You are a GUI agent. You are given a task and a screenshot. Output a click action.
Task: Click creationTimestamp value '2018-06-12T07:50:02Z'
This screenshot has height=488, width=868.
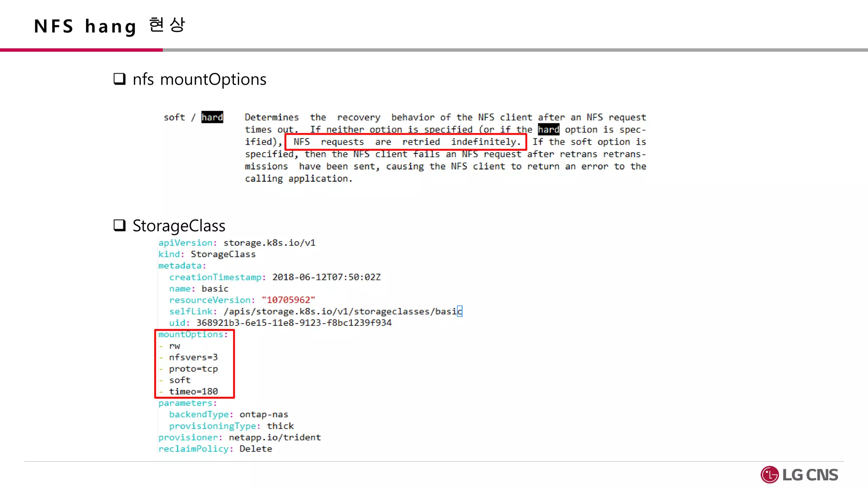pyautogui.click(x=326, y=277)
